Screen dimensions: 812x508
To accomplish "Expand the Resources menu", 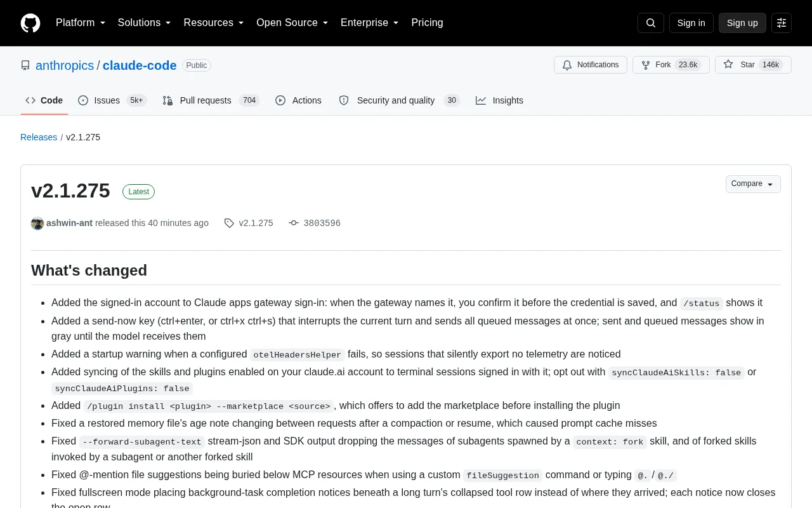I will (214, 23).
